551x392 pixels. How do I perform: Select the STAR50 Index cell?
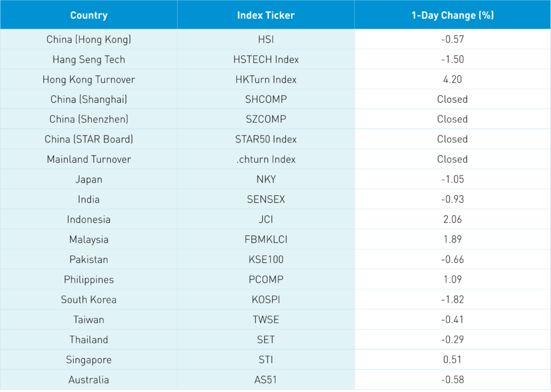265,139
